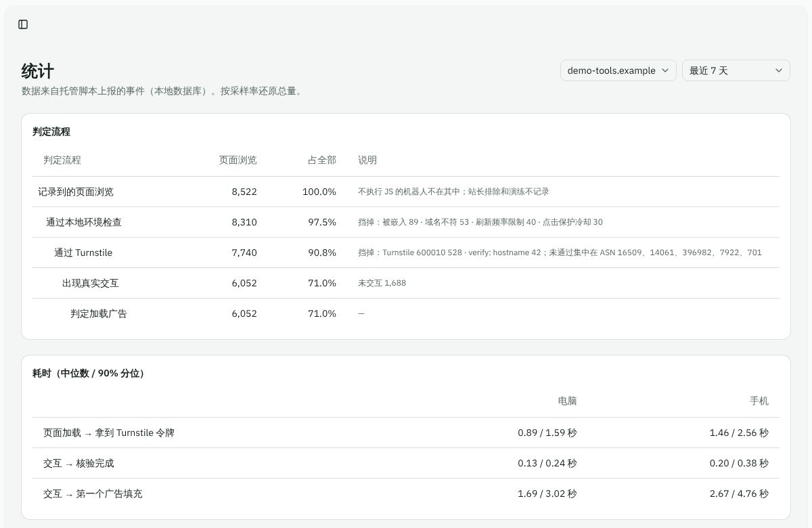The width and height of the screenshot is (812, 528).
Task: Open the 最近 7 天 time range dropdown
Action: pos(736,70)
